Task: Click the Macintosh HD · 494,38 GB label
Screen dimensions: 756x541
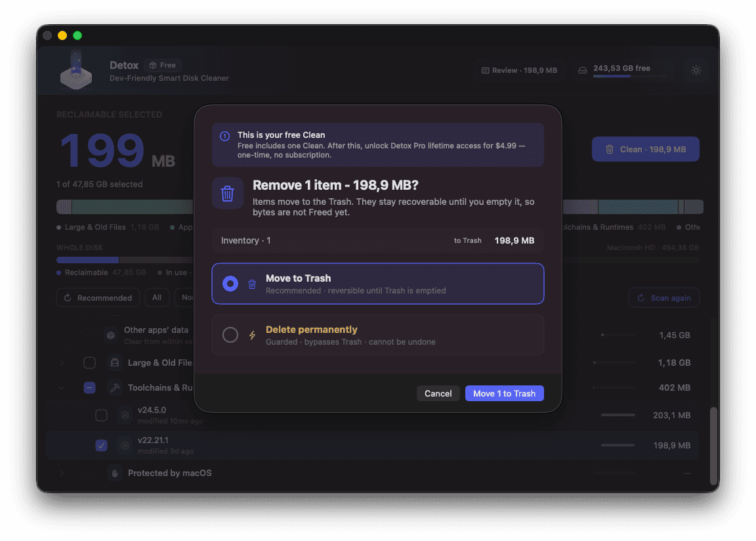Action: (x=653, y=248)
